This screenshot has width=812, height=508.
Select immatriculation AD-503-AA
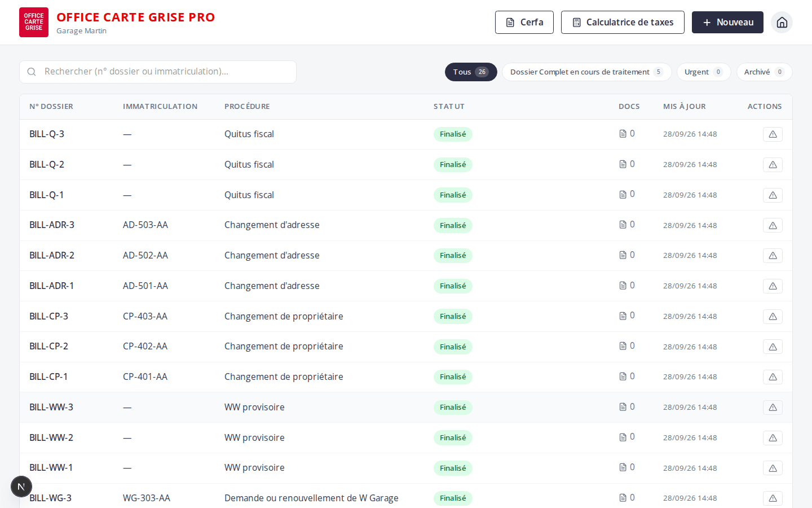(x=145, y=225)
